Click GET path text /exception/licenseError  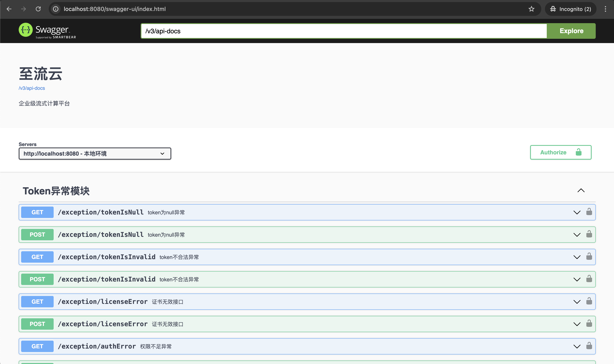pyautogui.click(x=103, y=301)
